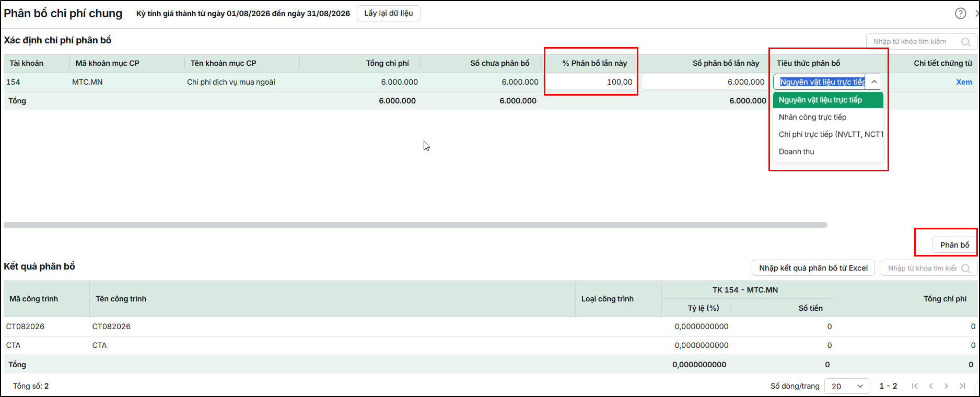Click Tổng số: 2 footer text
This screenshot has height=397, width=980.
pos(31,386)
